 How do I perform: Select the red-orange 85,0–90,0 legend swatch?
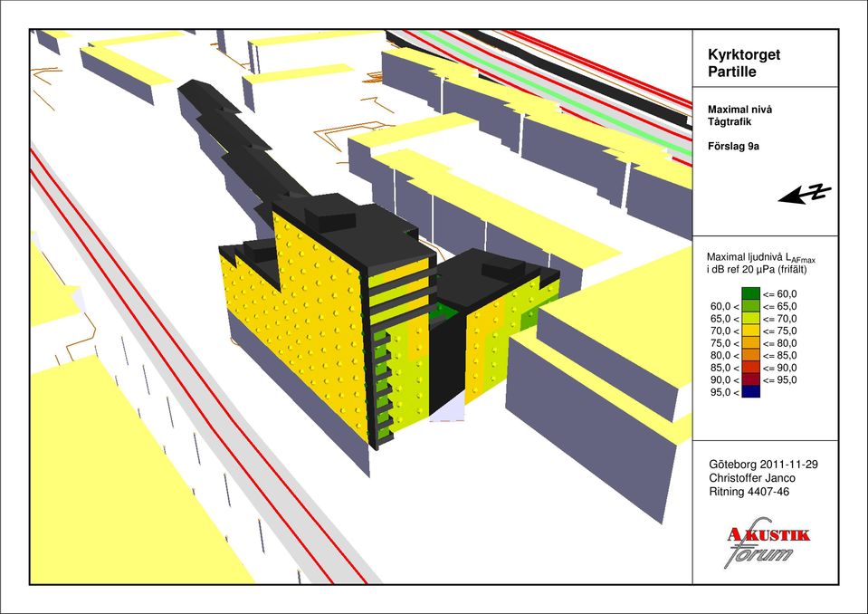point(750,367)
